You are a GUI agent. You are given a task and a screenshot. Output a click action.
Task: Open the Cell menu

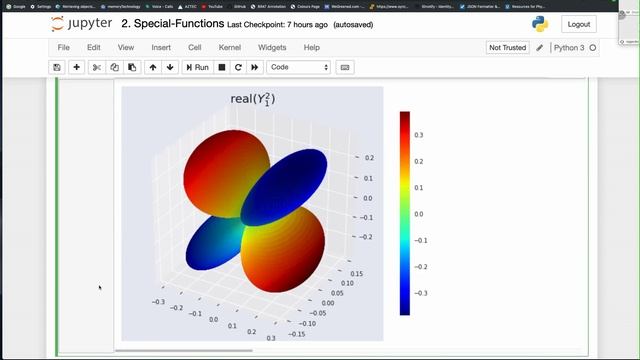(x=195, y=48)
